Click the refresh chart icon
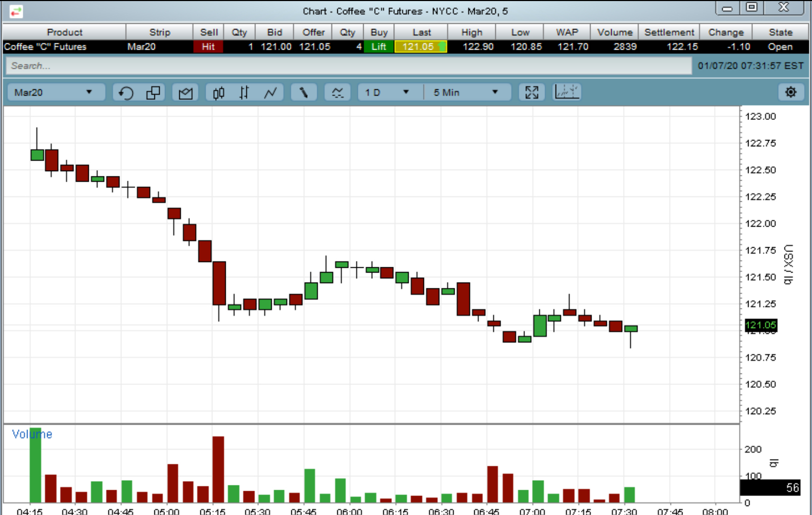The height and width of the screenshot is (515, 812). [126, 92]
